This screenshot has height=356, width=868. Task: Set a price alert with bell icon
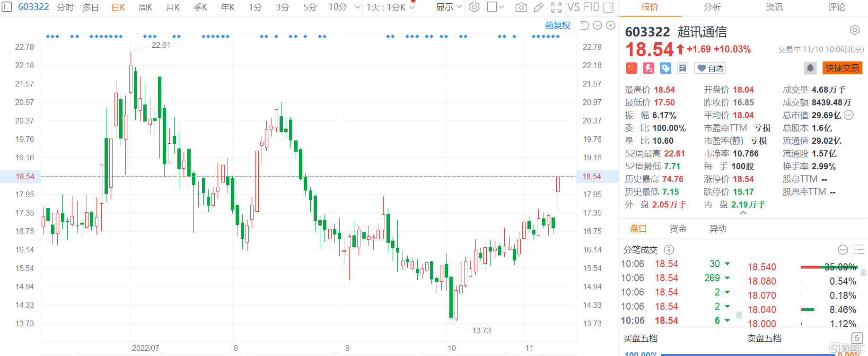[x=810, y=68]
